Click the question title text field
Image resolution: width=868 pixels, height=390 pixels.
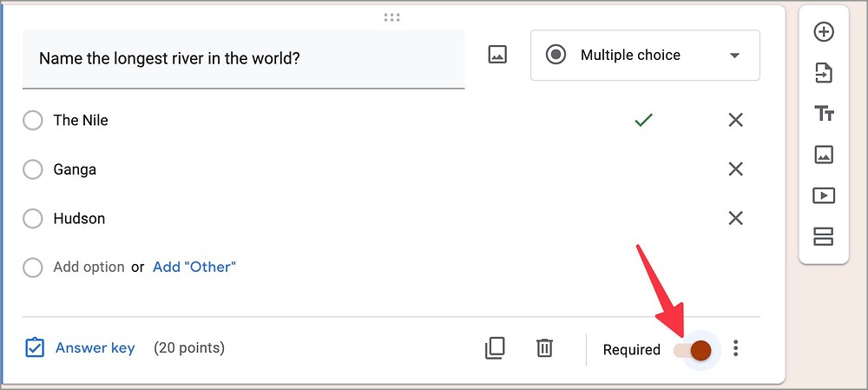(x=243, y=59)
